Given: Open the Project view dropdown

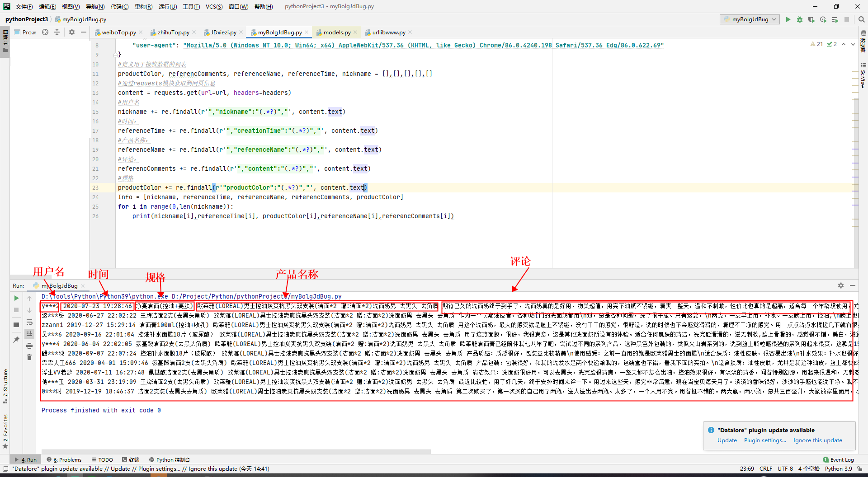Looking at the screenshot, I should pos(25,32).
